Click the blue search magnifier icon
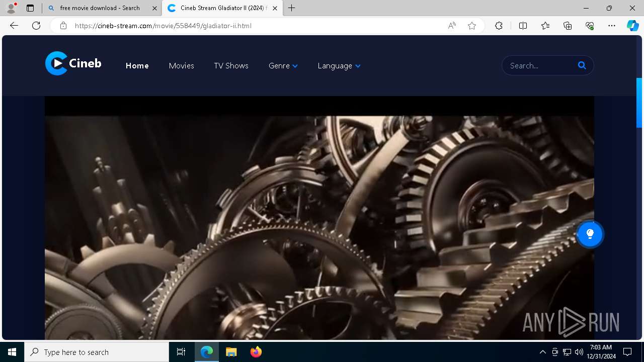Image resolution: width=644 pixels, height=362 pixels. (x=582, y=65)
